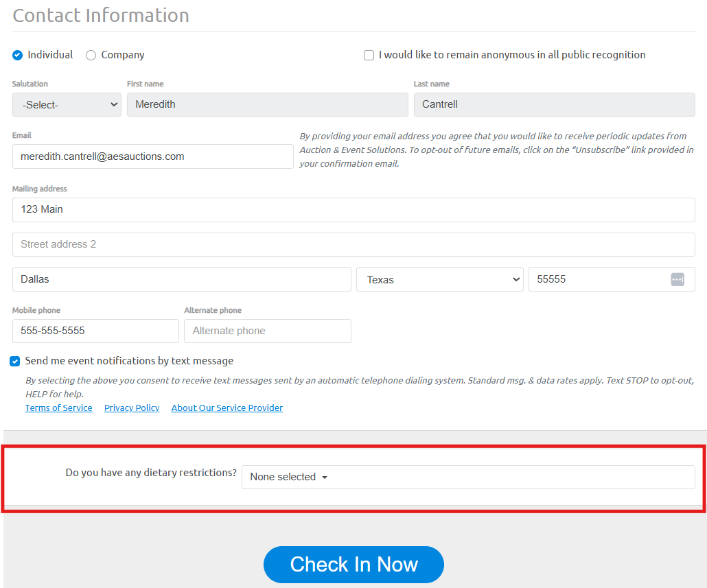The image size is (707, 588).
Task: Focus the Email input field
Action: click(152, 156)
